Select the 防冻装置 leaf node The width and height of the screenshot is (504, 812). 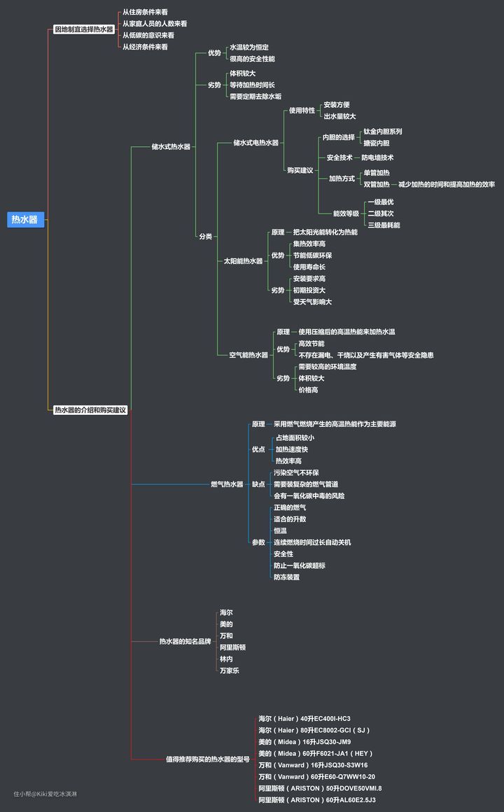pos(286,577)
